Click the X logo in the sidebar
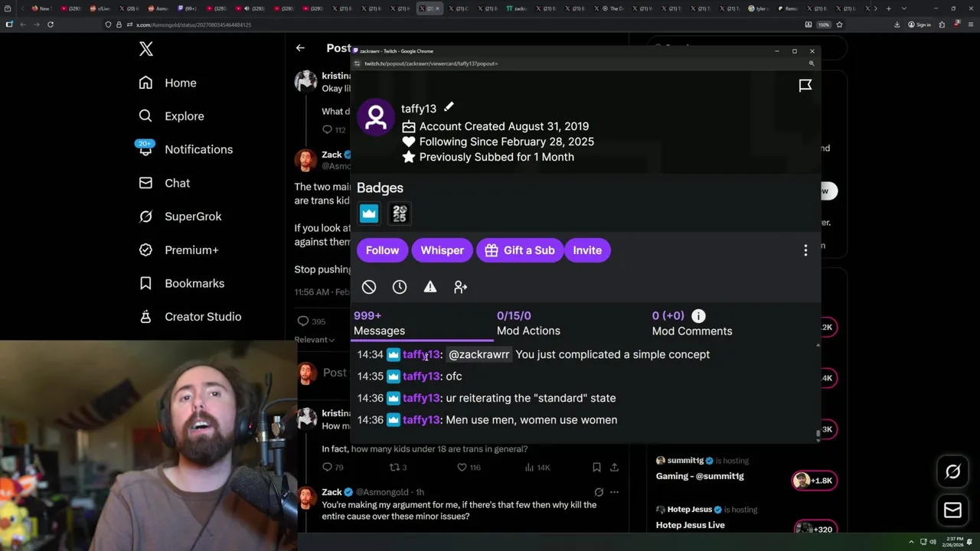Image resolution: width=980 pixels, height=551 pixels. (146, 50)
